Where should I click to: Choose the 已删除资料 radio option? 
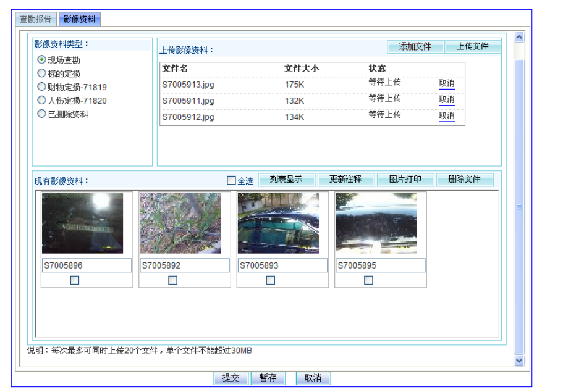point(41,114)
